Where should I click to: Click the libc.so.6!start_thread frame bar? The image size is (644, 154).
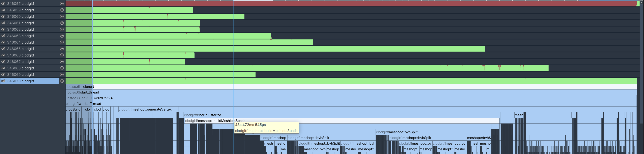[351, 92]
